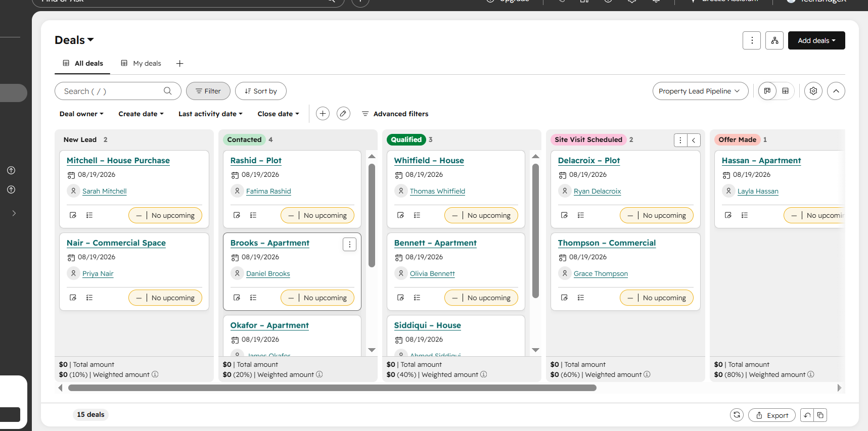This screenshot has width=868, height=431.
Task: Click No upcoming on the Delacroix – Plot card
Action: [x=657, y=215]
